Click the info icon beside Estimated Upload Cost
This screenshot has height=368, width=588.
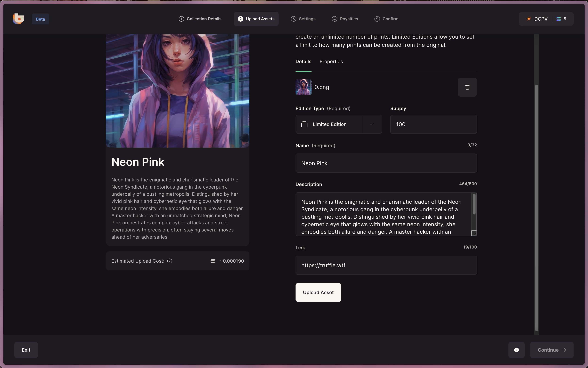170,261
